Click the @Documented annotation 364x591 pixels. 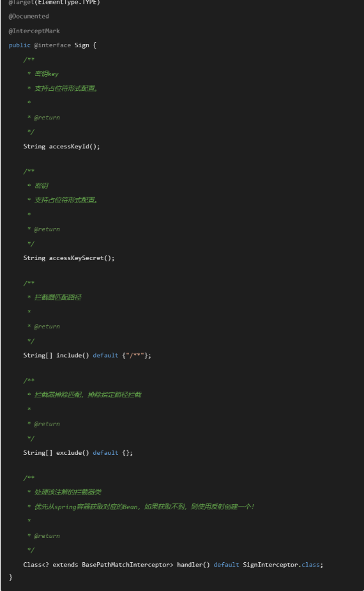pyautogui.click(x=29, y=16)
